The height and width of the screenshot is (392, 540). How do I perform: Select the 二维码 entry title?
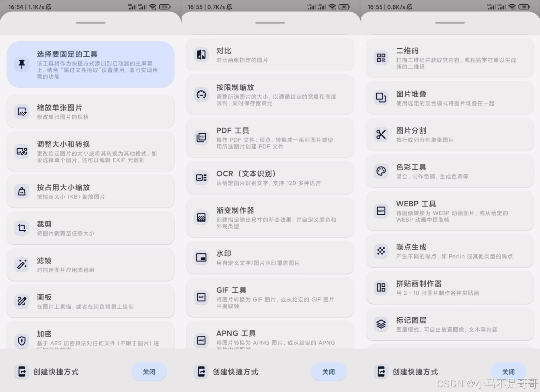click(x=407, y=51)
